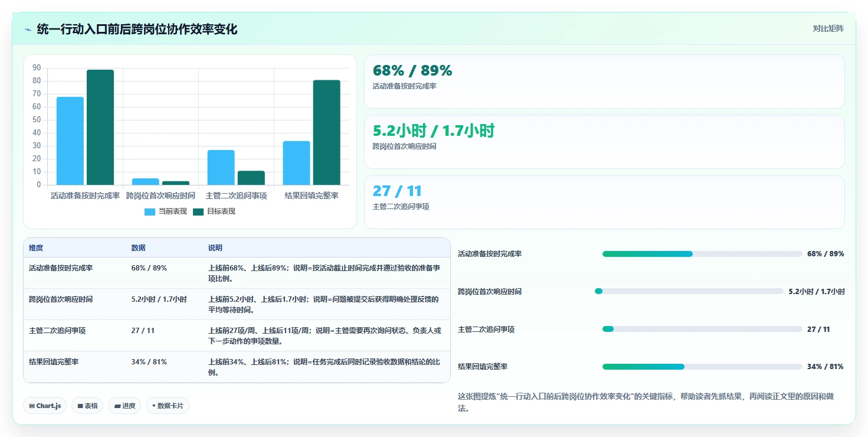
Task: Toggle the 当前表现 legend color swatch
Action: click(x=150, y=211)
